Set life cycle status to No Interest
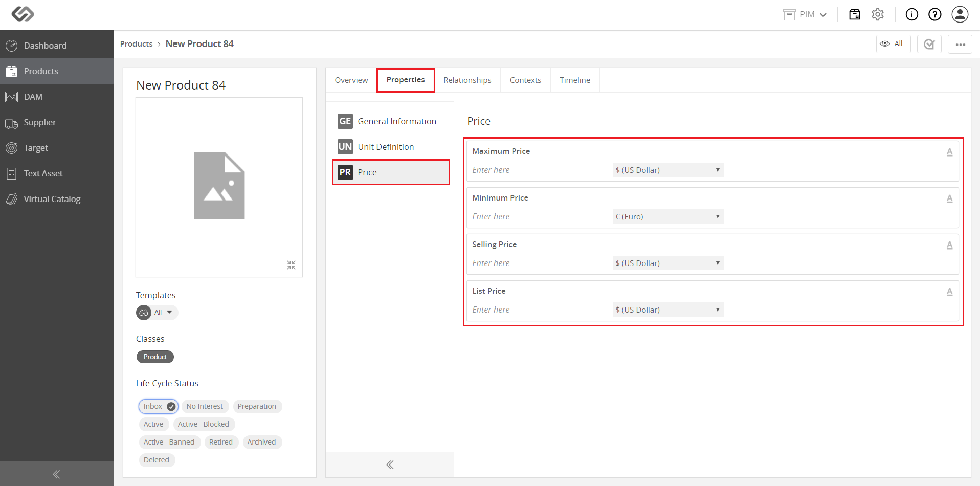Screen dimensions: 980x486 205,406
